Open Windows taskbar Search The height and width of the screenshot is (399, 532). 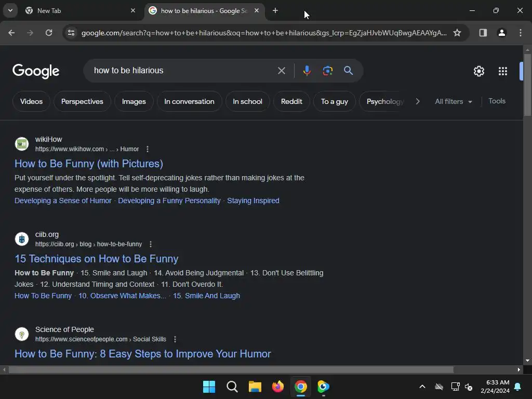232,387
